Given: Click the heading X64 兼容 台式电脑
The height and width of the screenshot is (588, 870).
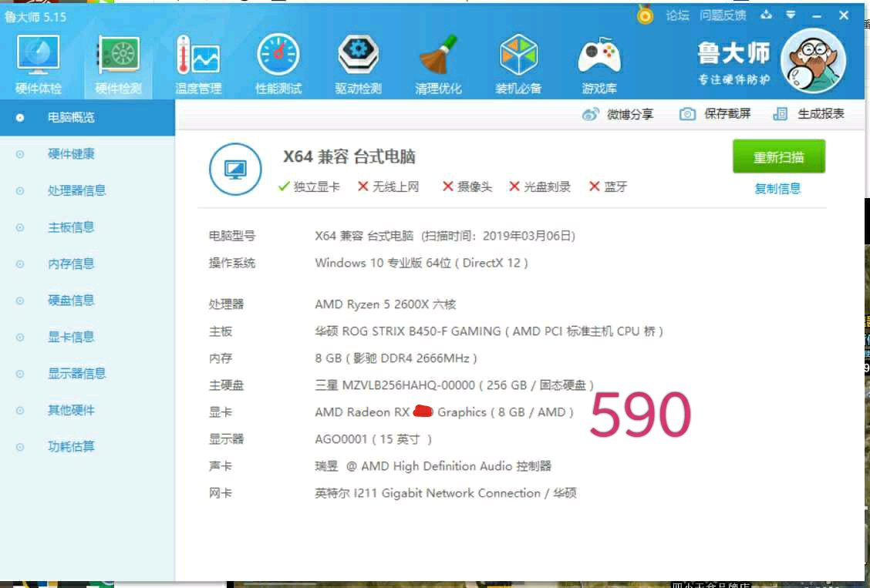Looking at the screenshot, I should pos(349,157).
